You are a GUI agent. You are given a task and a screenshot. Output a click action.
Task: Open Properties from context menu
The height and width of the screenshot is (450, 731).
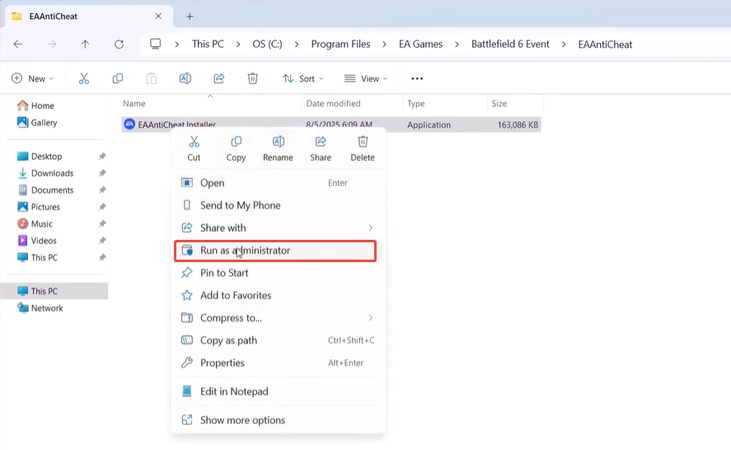tap(278, 363)
